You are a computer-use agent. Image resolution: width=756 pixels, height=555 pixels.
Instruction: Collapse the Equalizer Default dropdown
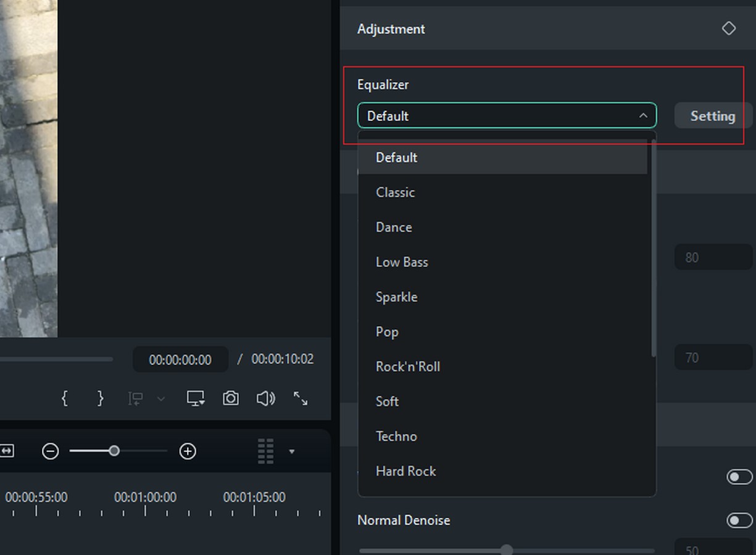coord(507,115)
